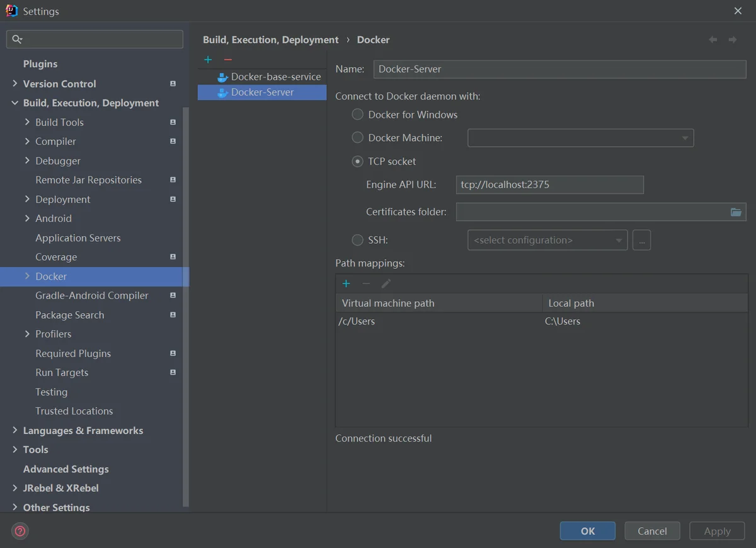Image resolution: width=756 pixels, height=548 pixels.
Task: Select the TCP socket radio button
Action: (357, 161)
